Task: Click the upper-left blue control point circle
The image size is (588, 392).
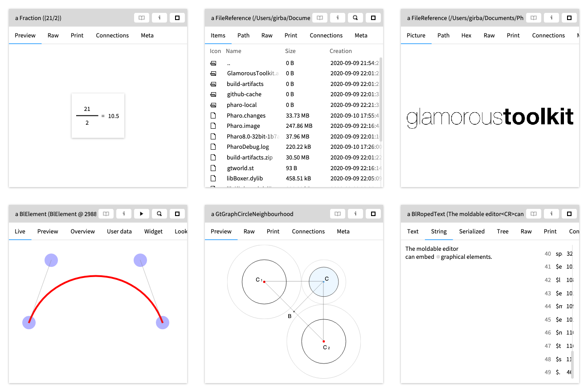Action: tap(51, 260)
